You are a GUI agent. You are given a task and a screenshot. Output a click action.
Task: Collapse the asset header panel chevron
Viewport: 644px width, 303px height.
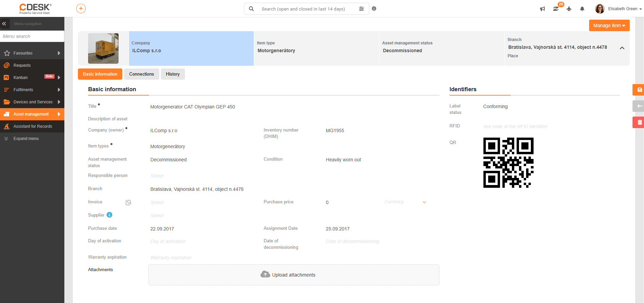[622, 48]
